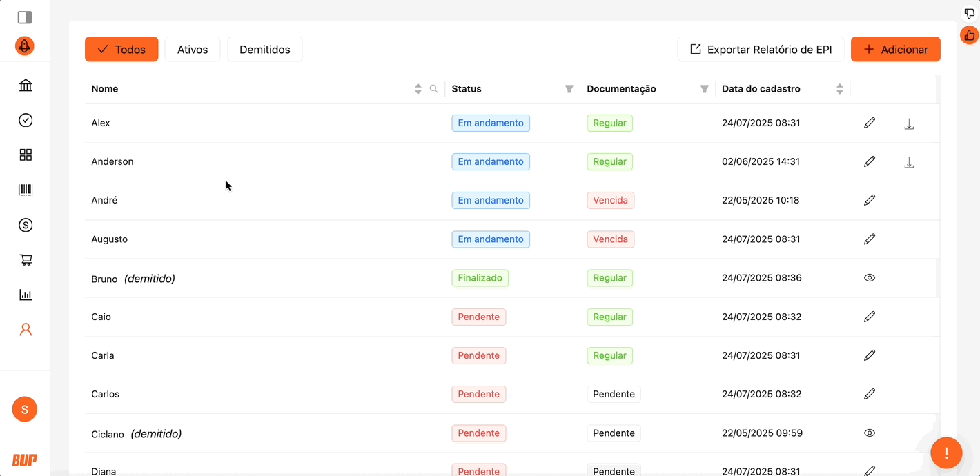The width and height of the screenshot is (980, 476).
Task: View Bruno's record with eye icon
Action: point(870,278)
